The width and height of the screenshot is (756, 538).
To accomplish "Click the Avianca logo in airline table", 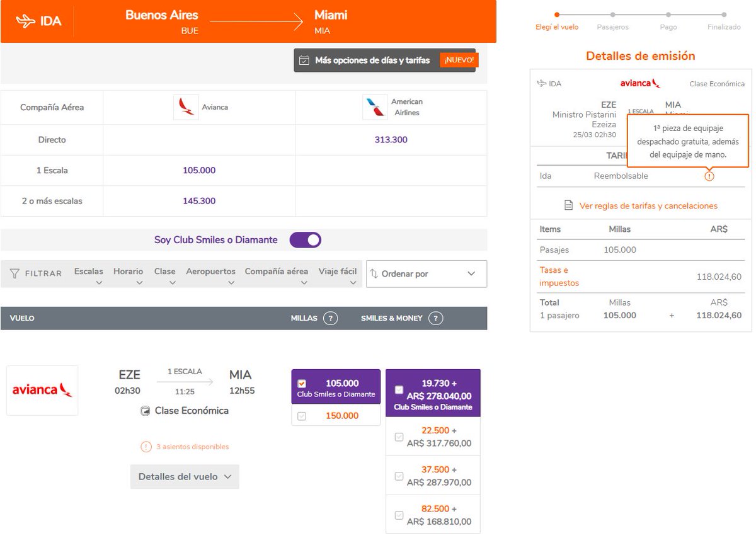I will pos(186,107).
